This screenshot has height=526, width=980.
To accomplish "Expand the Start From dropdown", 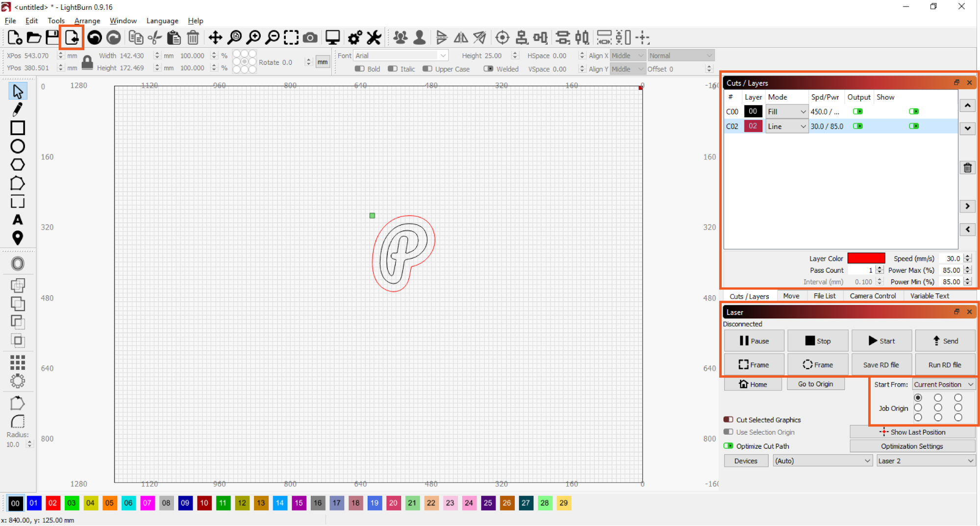I will pyautogui.click(x=943, y=385).
